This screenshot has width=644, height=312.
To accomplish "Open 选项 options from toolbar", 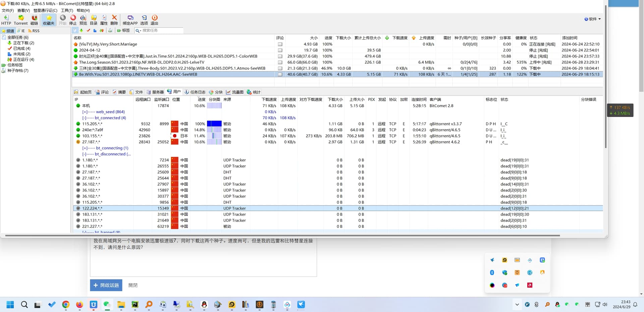I will [144, 20].
